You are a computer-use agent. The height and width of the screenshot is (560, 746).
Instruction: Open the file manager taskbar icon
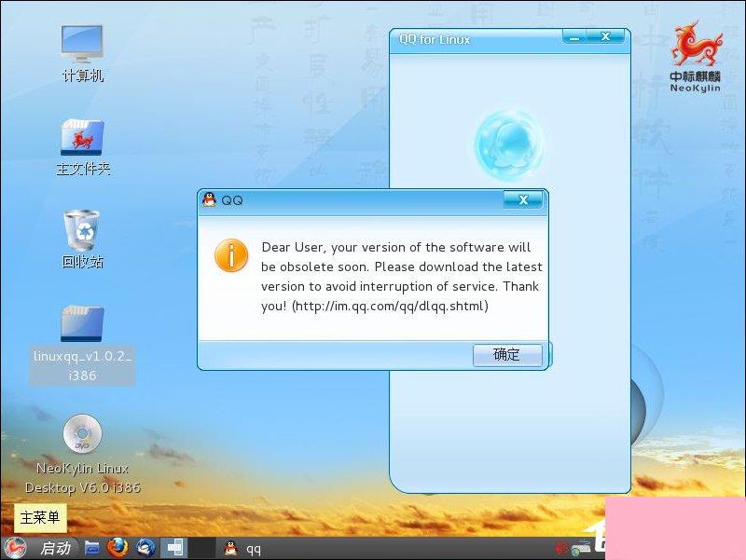click(92, 548)
